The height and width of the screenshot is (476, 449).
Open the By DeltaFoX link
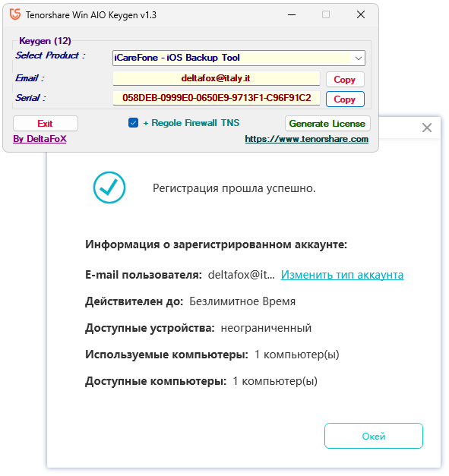[x=40, y=139]
